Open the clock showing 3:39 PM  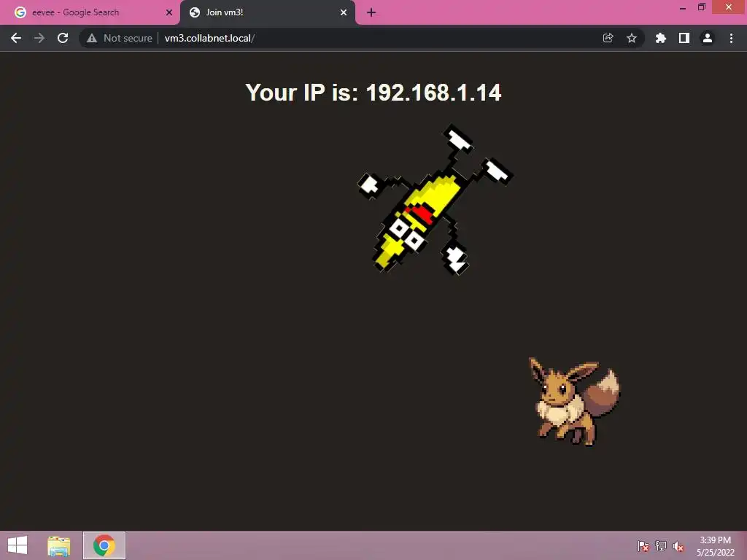point(715,546)
